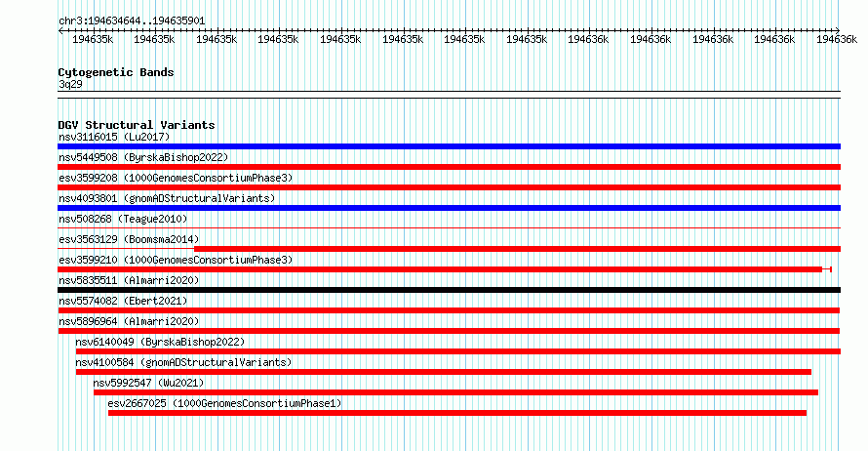Open label nsv4100584 (gnomADStructuralVariants)

click(x=183, y=362)
